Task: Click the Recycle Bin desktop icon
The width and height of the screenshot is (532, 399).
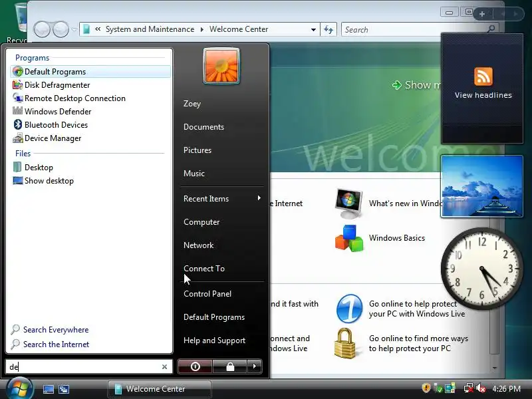Action: pos(21,22)
